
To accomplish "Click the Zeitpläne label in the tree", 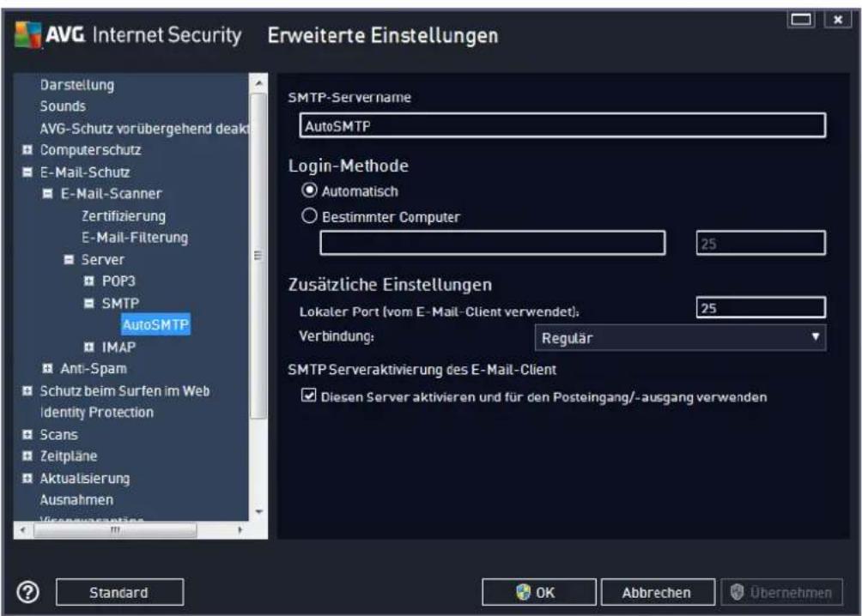I will point(69,456).
